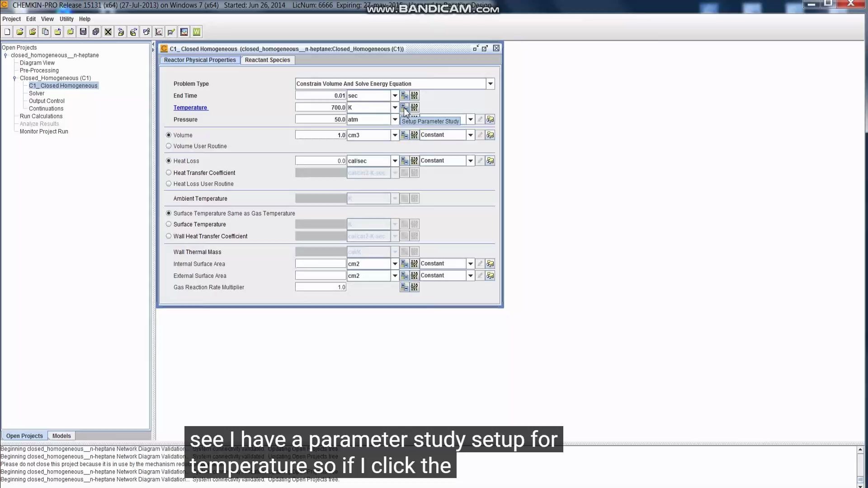Open Run Calculations in project tree
Screen dimensions: 868x488
click(x=41, y=116)
